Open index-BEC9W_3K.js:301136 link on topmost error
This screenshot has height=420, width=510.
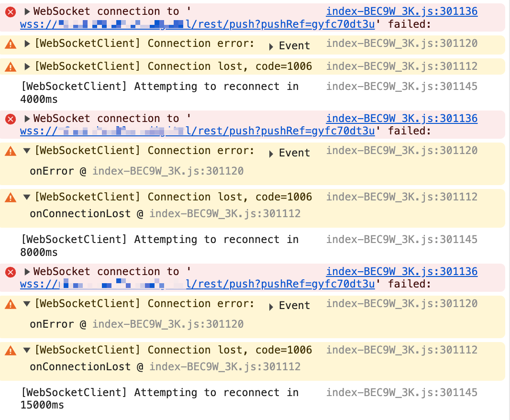[x=402, y=11]
